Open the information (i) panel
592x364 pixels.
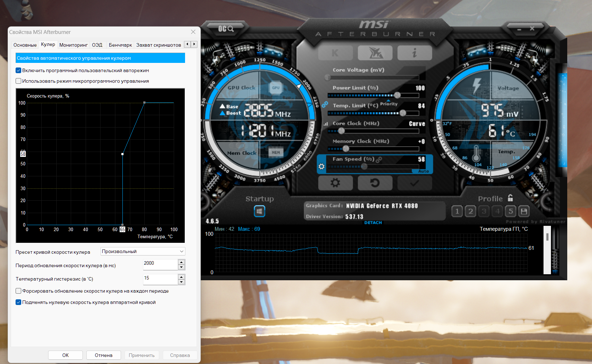click(x=415, y=53)
